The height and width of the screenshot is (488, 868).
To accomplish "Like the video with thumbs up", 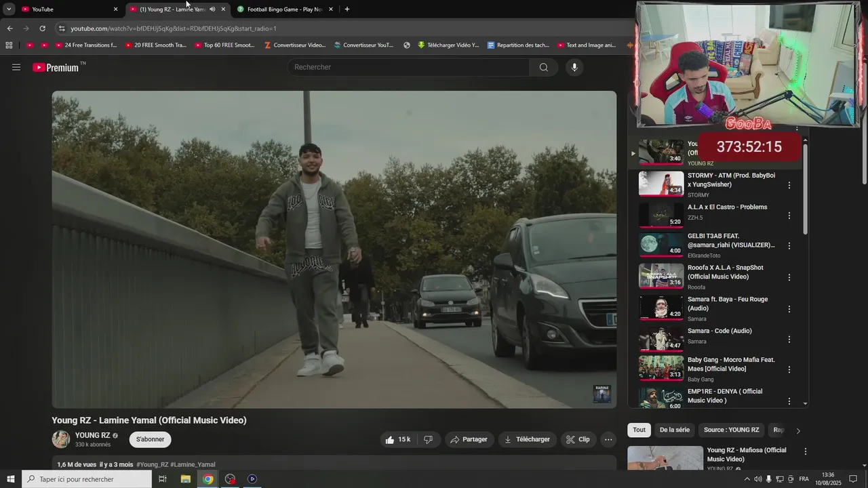I will tap(397, 439).
